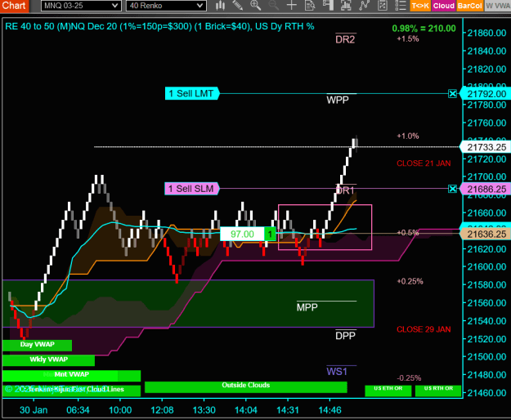Click the 30 Jan time axis label
Image resolution: width=511 pixels, height=420 pixels.
point(34,410)
